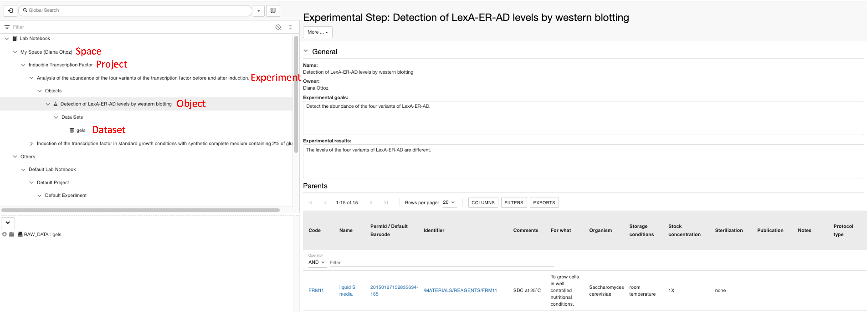This screenshot has height=312, width=868.
Task: Collapse the Default Experiment node
Action: click(x=40, y=195)
